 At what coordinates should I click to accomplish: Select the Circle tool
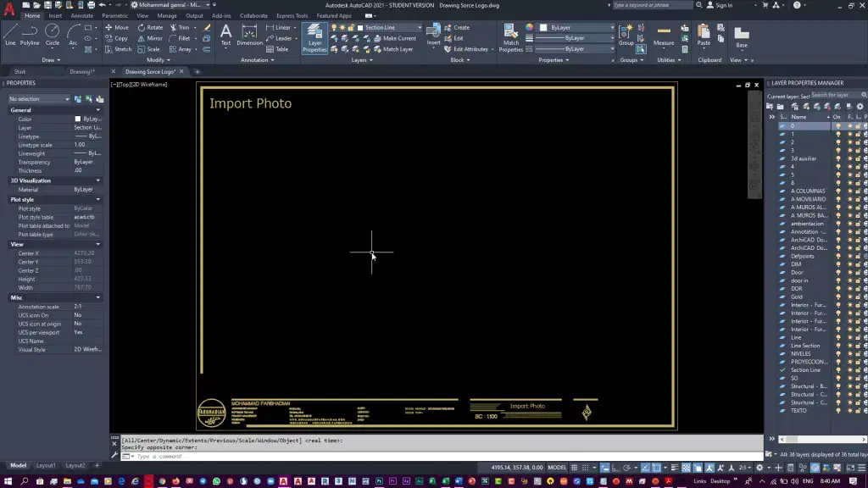tap(53, 33)
